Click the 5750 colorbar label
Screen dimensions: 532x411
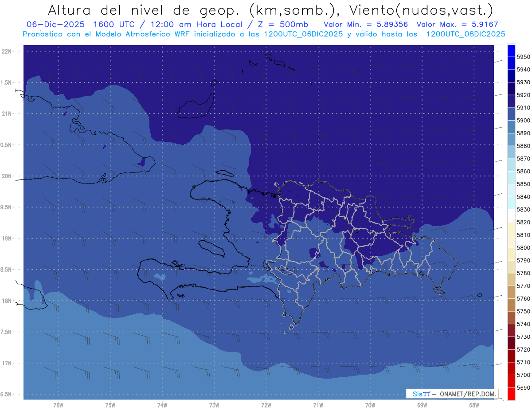pyautogui.click(x=523, y=311)
